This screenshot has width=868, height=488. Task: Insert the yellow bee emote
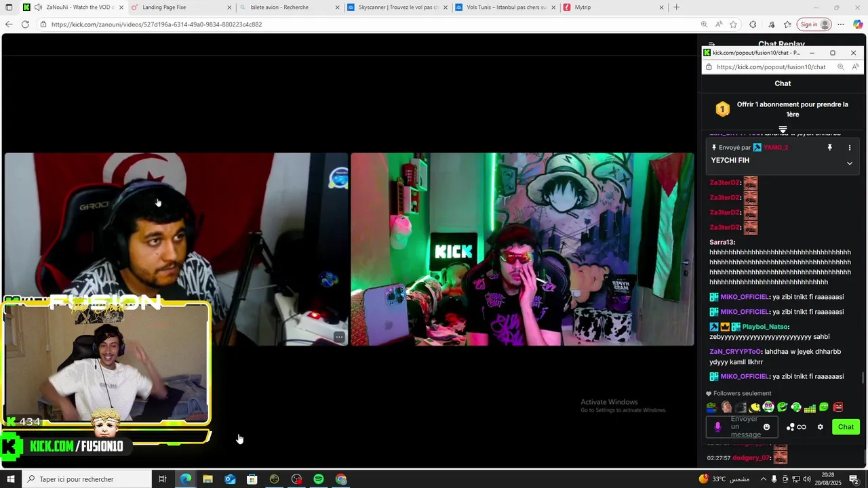(x=755, y=407)
